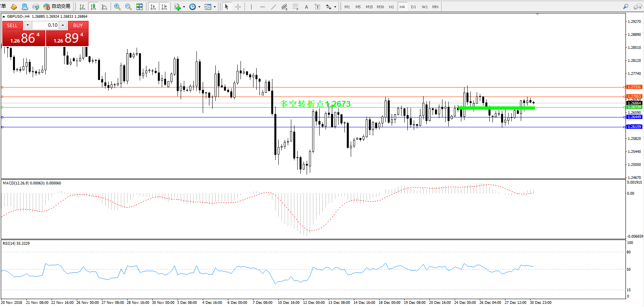The width and height of the screenshot is (644, 307).
Task: Zoom in on the chart
Action: point(117,7)
